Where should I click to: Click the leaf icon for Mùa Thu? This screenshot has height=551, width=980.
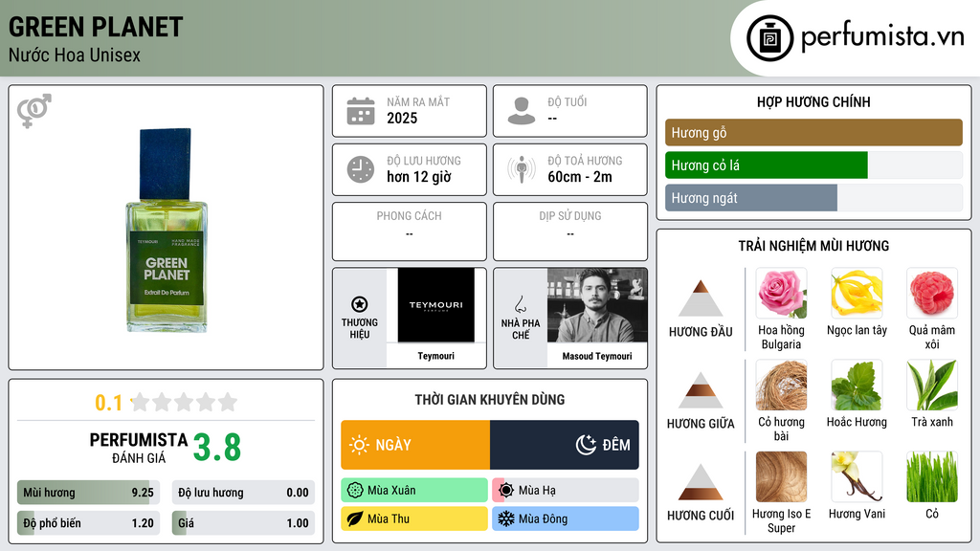pyautogui.click(x=355, y=519)
